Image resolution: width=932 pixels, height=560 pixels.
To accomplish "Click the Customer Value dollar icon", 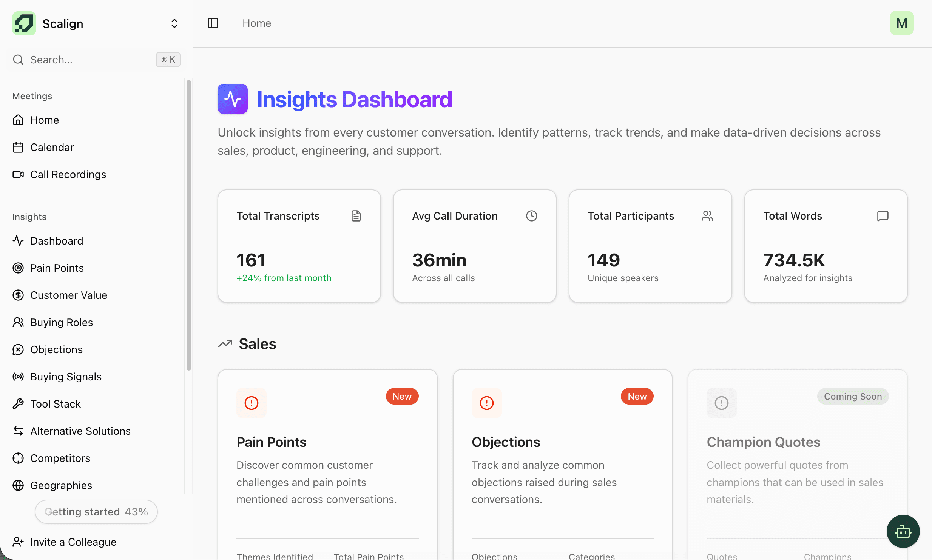I will point(18,295).
